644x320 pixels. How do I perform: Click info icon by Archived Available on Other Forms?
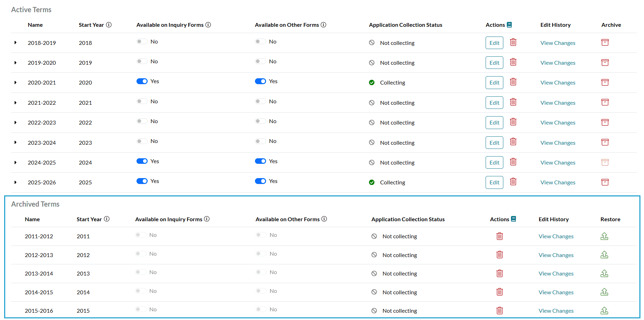324,219
